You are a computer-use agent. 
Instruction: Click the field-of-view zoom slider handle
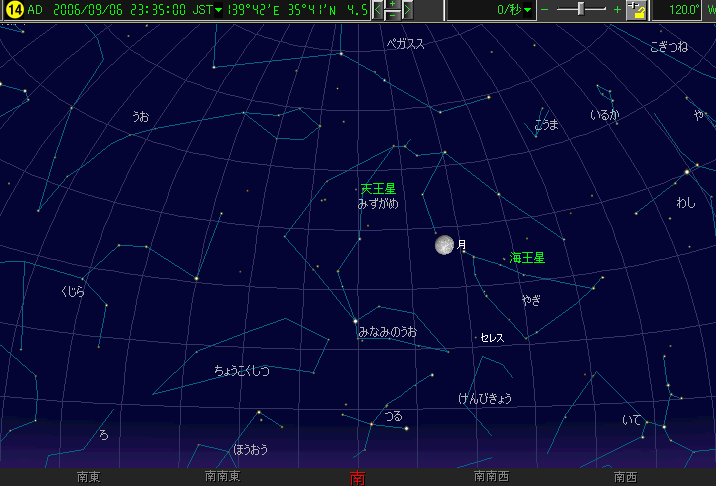click(x=582, y=10)
